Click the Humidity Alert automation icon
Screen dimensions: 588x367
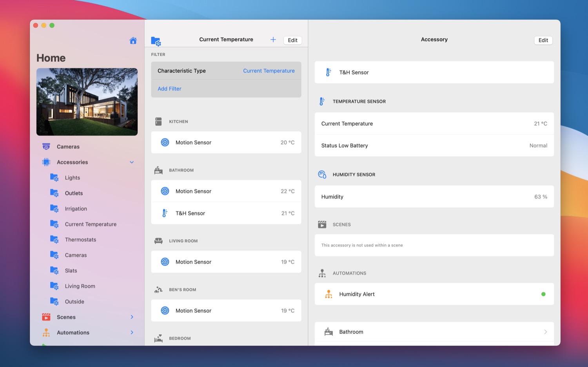tap(328, 294)
